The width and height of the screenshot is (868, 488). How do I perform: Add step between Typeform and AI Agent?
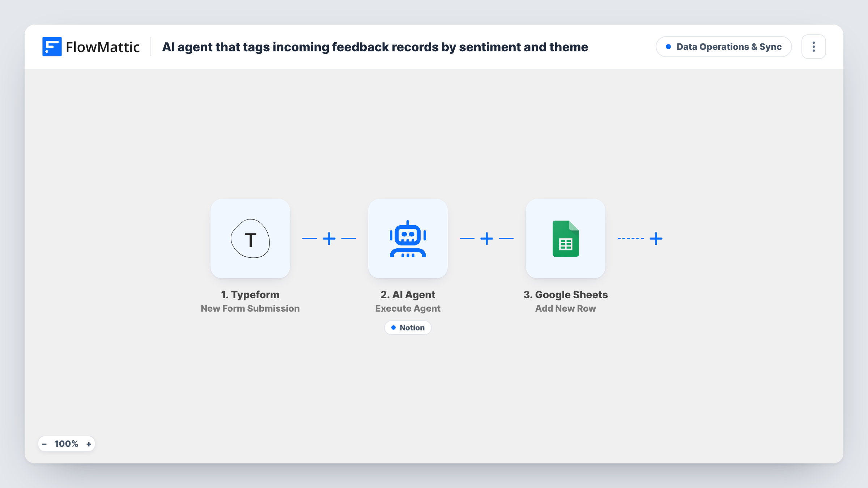329,239
